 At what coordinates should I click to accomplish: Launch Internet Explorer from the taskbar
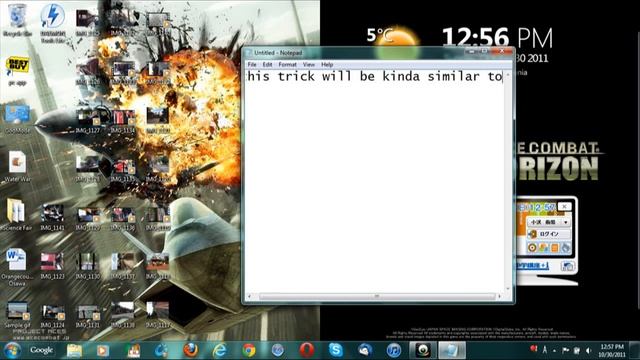click(x=220, y=350)
